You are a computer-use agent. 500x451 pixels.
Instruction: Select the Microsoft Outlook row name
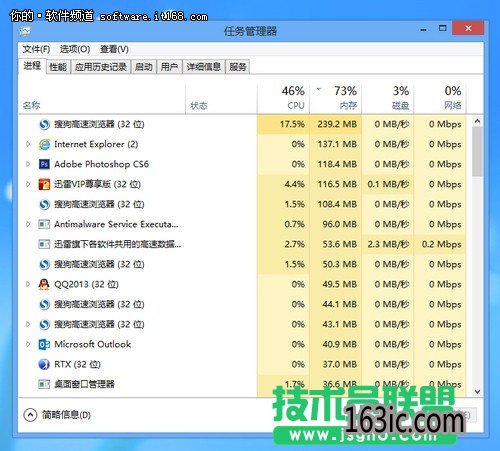[93, 344]
